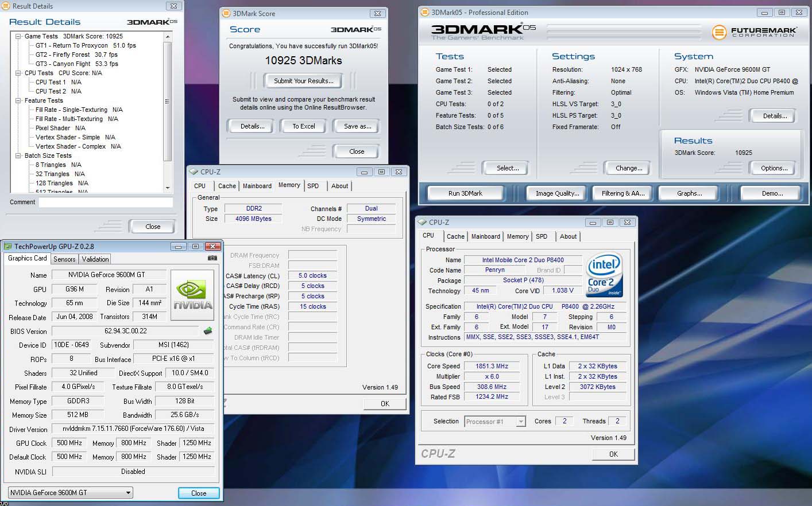Select GT1 - Return To Proxycon row
The width and height of the screenshot is (812, 506).
pos(86,45)
